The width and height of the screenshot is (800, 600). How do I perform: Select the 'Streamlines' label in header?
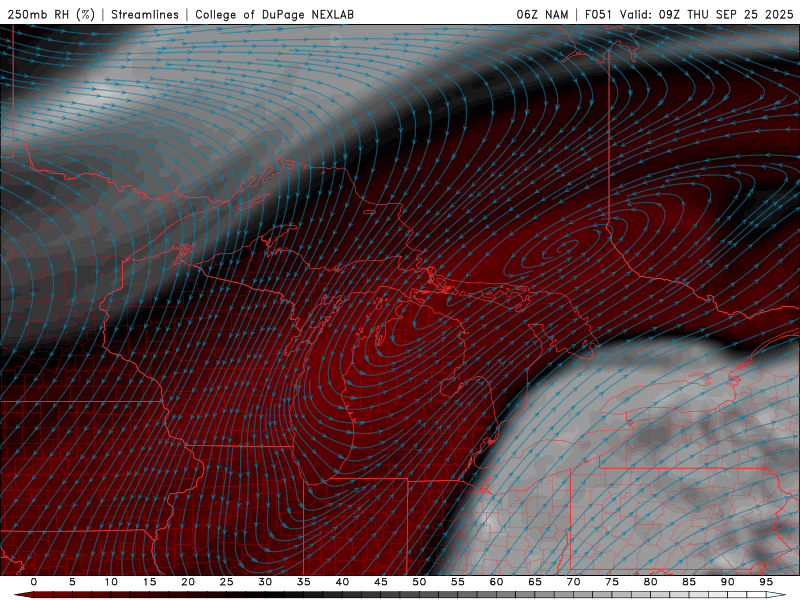(x=145, y=14)
